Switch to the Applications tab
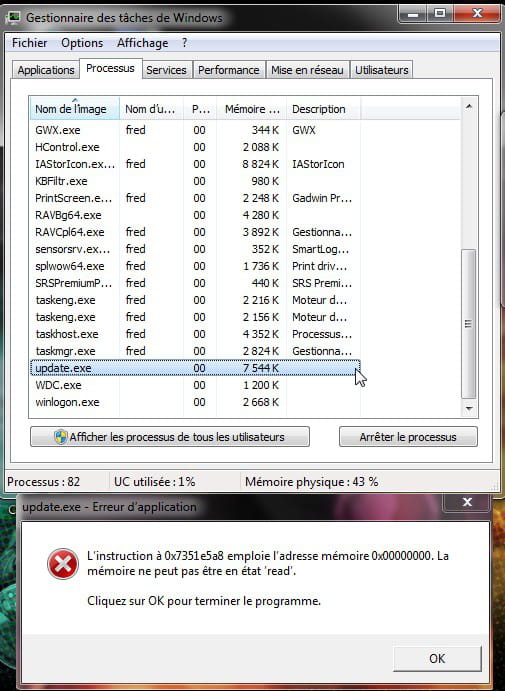Image resolution: width=505 pixels, height=691 pixels. [46, 70]
